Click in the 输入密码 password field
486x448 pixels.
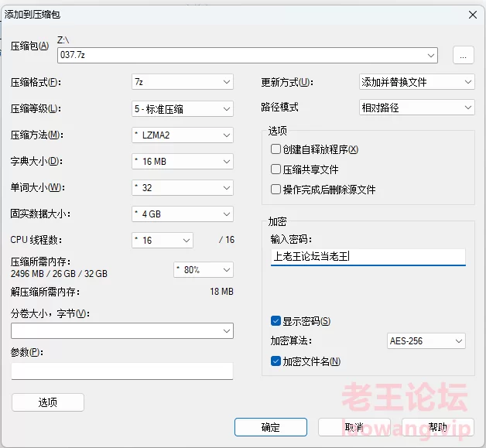pos(368,257)
